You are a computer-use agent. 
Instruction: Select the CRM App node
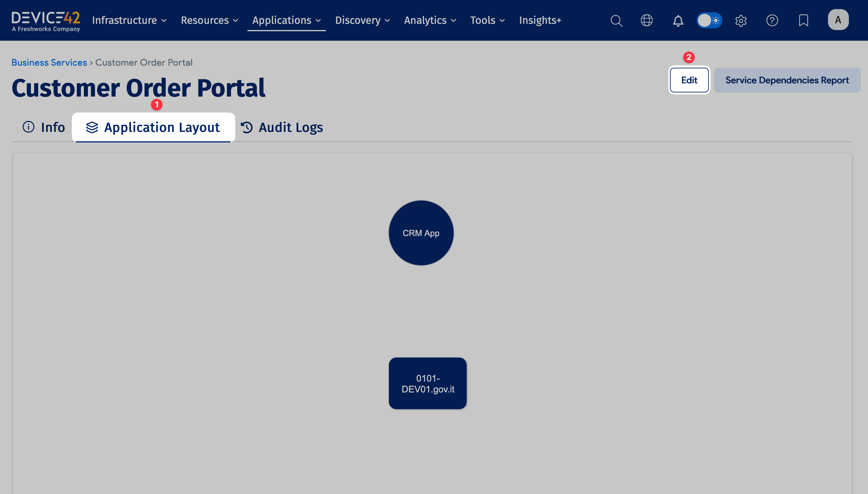pos(421,233)
